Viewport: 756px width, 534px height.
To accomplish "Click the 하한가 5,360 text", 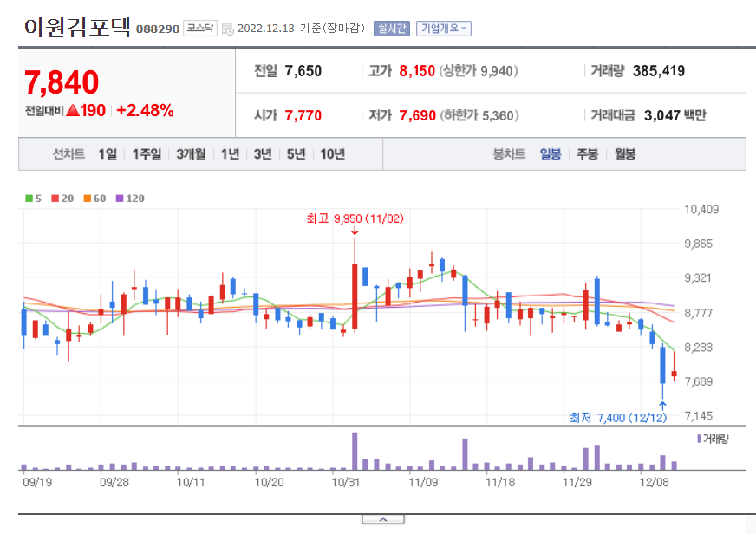I will click(479, 115).
